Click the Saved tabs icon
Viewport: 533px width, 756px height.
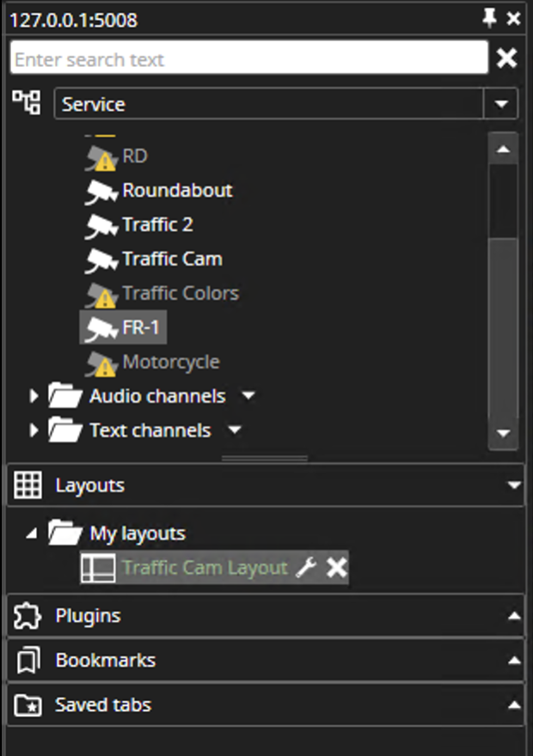28,704
